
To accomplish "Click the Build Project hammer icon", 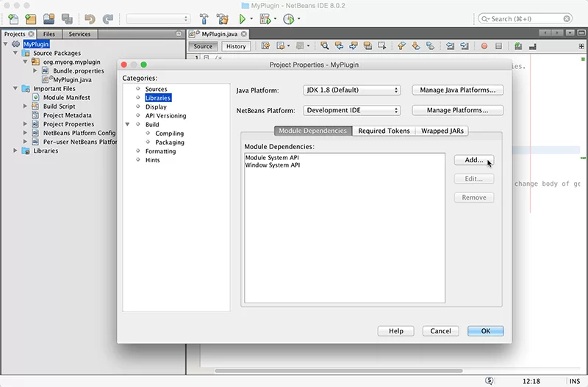I will point(204,19).
